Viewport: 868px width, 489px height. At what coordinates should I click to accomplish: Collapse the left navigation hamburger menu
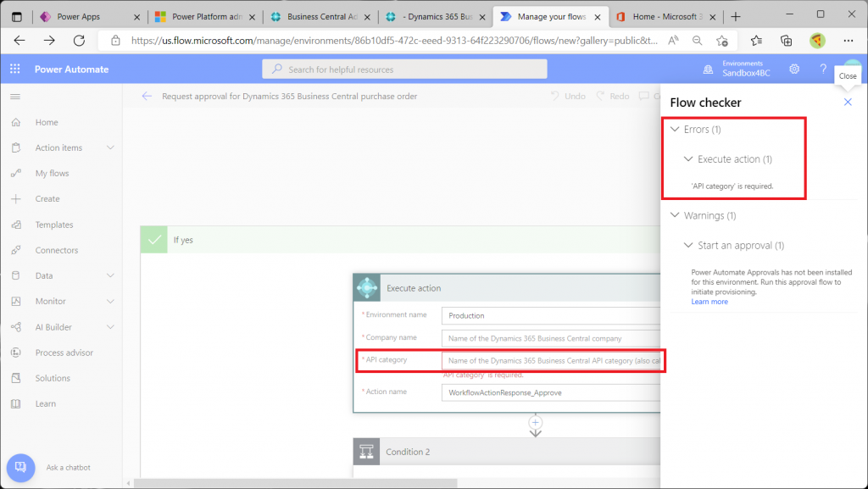[15, 97]
